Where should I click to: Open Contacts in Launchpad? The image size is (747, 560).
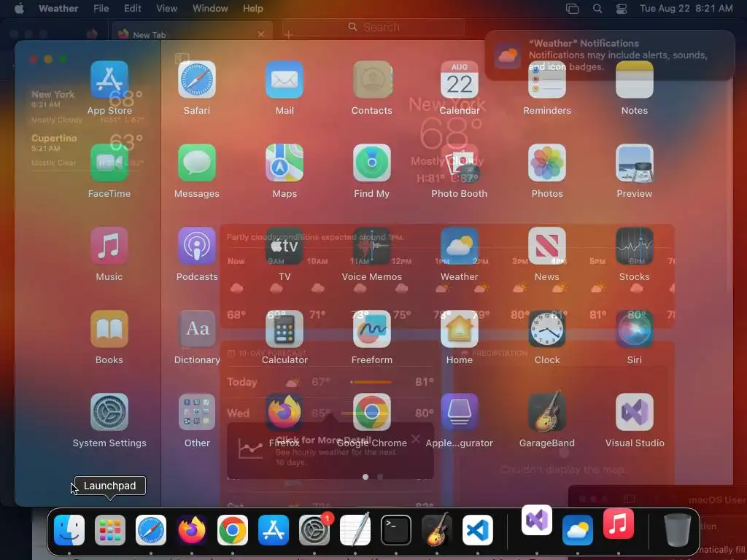pyautogui.click(x=372, y=79)
